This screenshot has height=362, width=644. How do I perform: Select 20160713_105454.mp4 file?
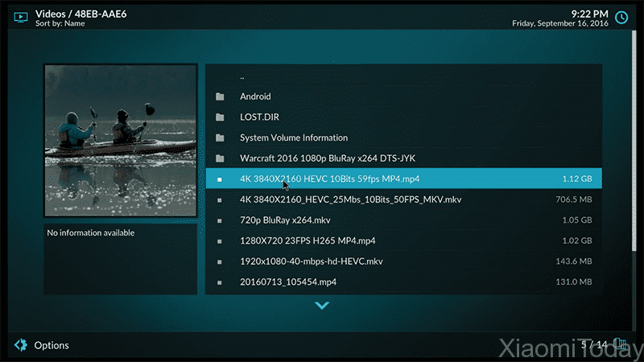click(287, 282)
